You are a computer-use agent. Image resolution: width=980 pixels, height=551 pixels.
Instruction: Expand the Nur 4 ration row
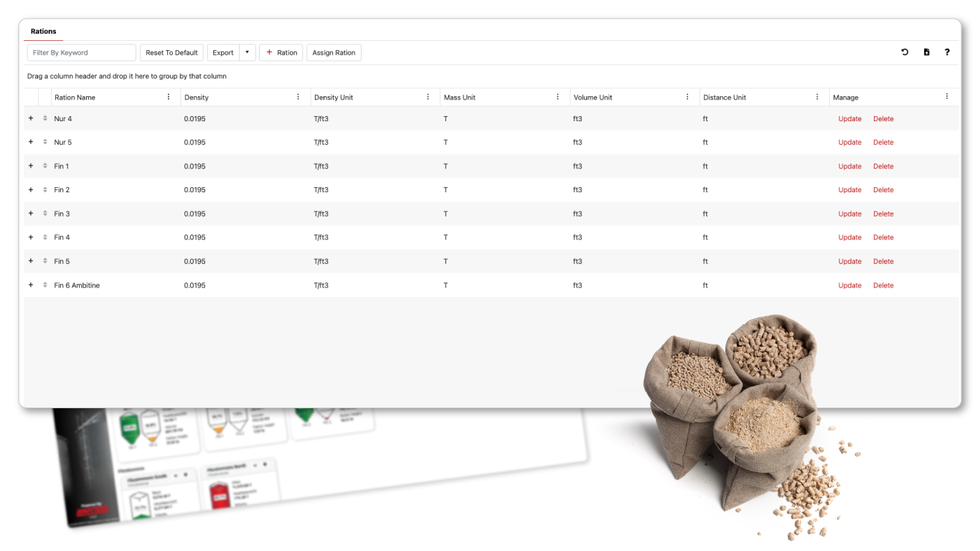pos(30,118)
